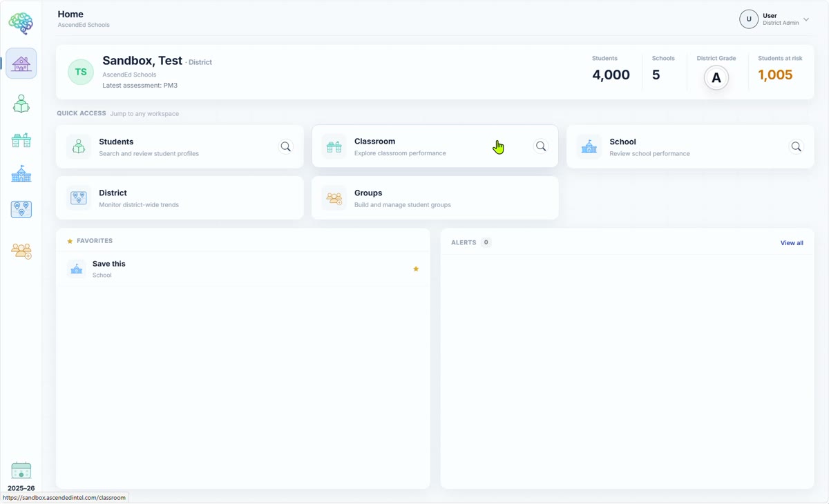The width and height of the screenshot is (829, 504).
Task: Open the District quick access card title
Action: (113, 193)
